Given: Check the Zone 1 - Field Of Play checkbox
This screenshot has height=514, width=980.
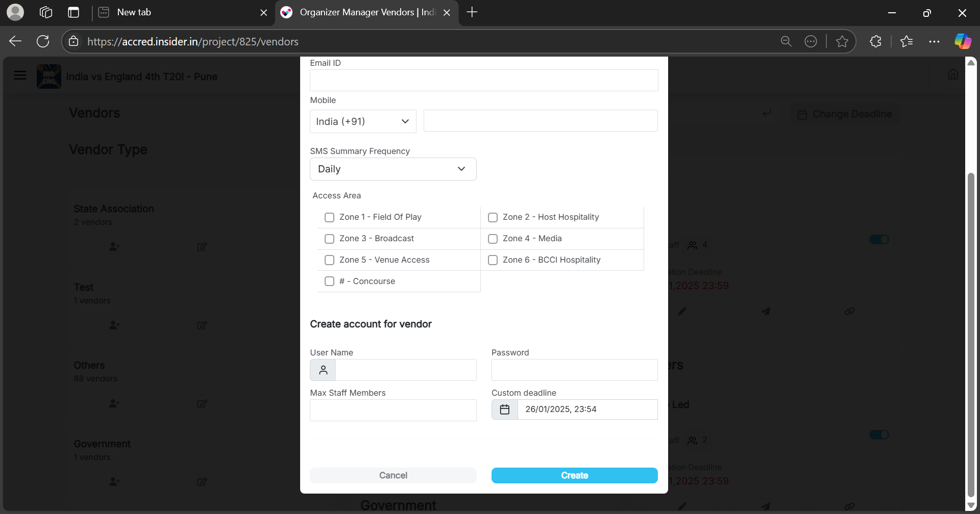Looking at the screenshot, I should tap(330, 217).
